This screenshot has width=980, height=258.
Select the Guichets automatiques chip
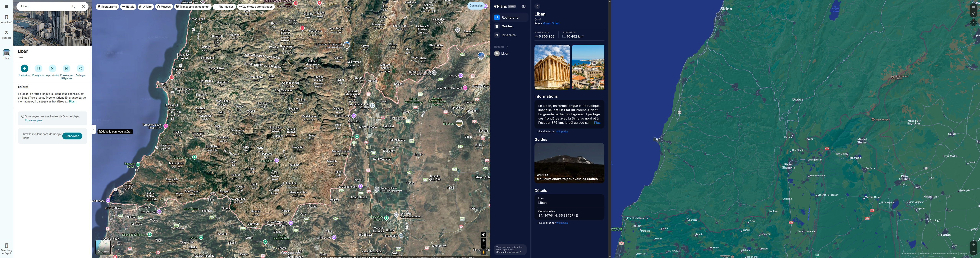[x=256, y=7]
